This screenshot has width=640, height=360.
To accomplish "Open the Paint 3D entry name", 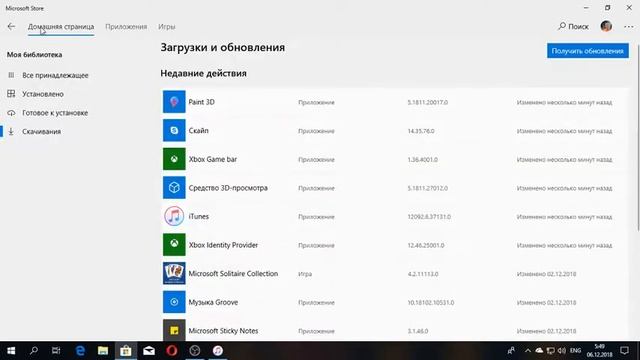I will tap(202, 102).
